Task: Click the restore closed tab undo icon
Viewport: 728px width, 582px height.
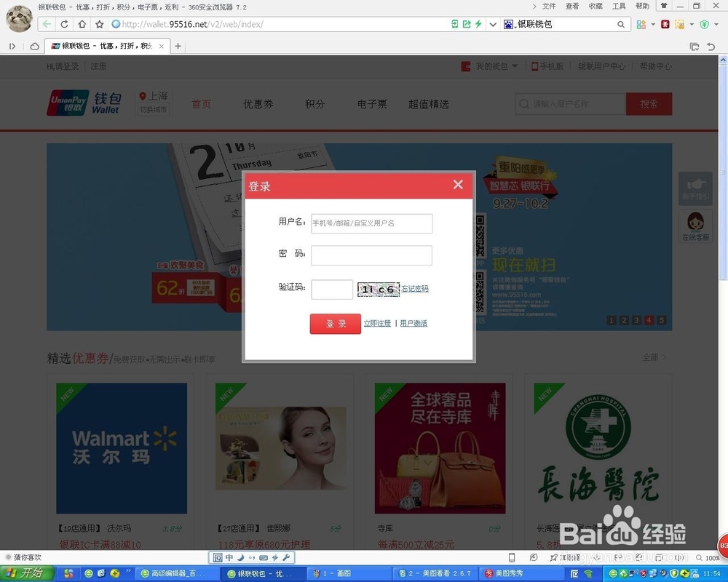Action: pos(711,46)
